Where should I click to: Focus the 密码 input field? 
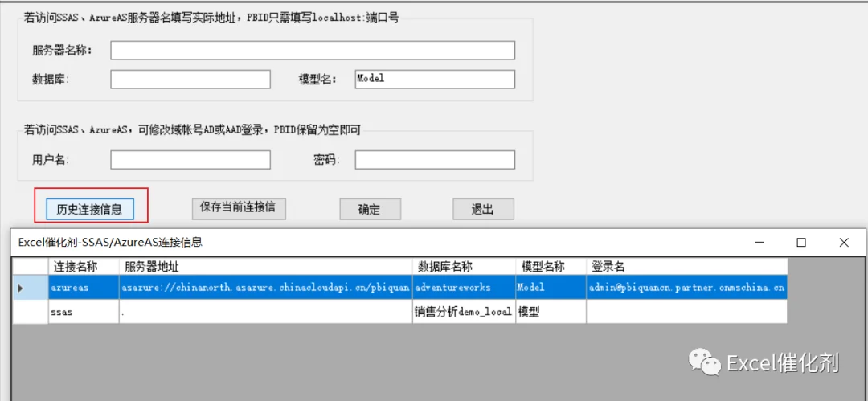(x=435, y=160)
